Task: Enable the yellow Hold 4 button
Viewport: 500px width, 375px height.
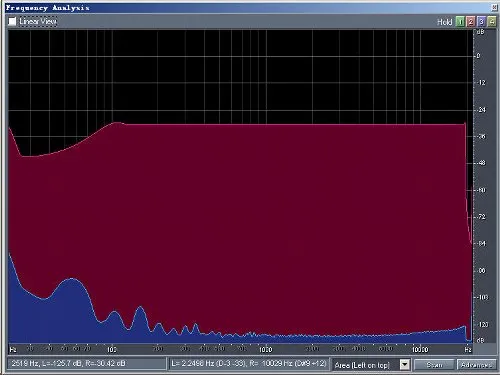Action: [492, 22]
